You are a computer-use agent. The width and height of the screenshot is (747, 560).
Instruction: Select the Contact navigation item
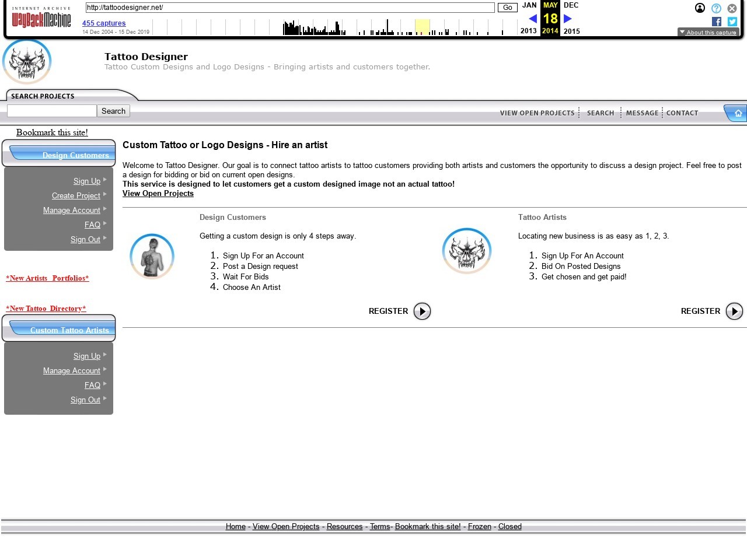[x=682, y=113]
